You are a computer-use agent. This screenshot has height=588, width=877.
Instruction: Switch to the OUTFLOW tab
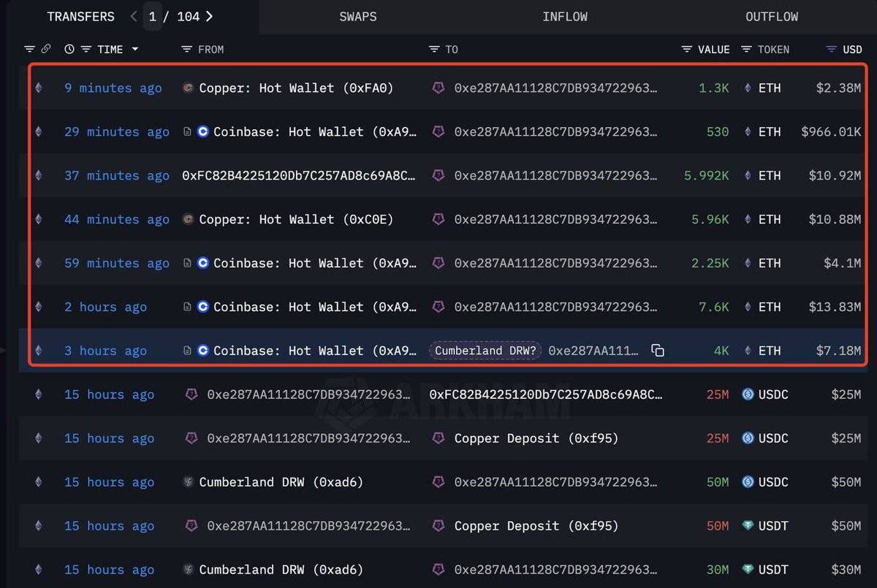(x=772, y=16)
